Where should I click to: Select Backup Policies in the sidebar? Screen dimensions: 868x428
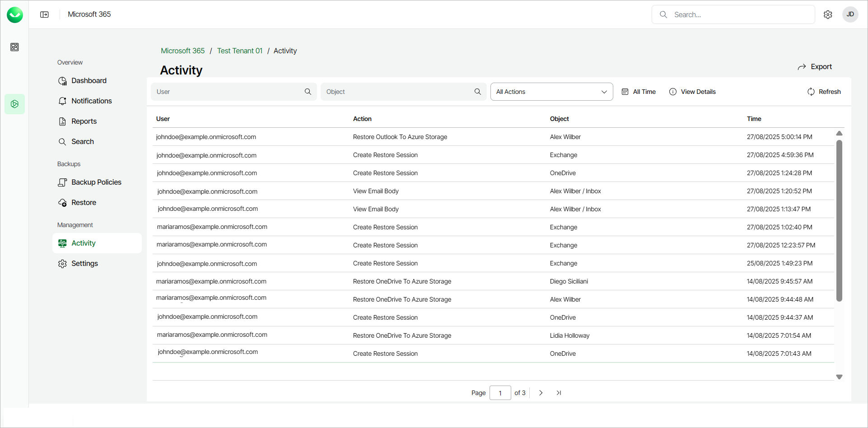click(96, 182)
